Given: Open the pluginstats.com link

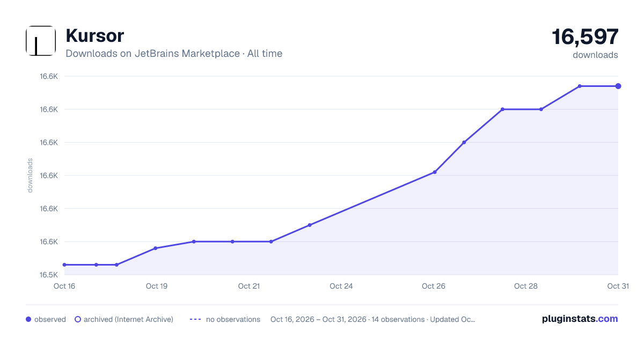Looking at the screenshot, I should 580,319.
